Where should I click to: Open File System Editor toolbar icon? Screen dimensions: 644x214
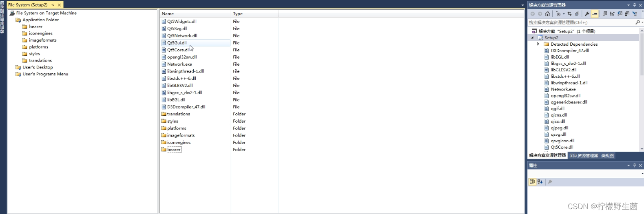(x=605, y=14)
